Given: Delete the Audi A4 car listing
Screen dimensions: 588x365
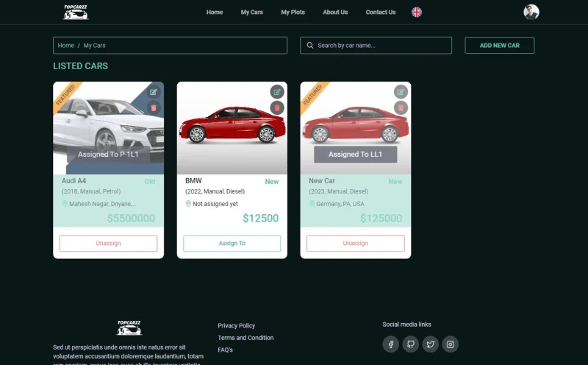Looking at the screenshot, I should tap(154, 108).
